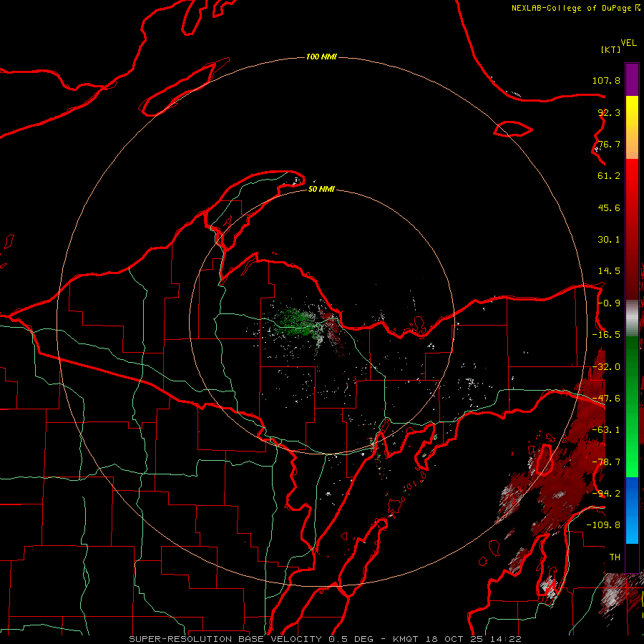Image resolution: width=644 pixels, height=644 pixels.
Task: Click the -32.0 velocity scale label
Action: click(606, 367)
